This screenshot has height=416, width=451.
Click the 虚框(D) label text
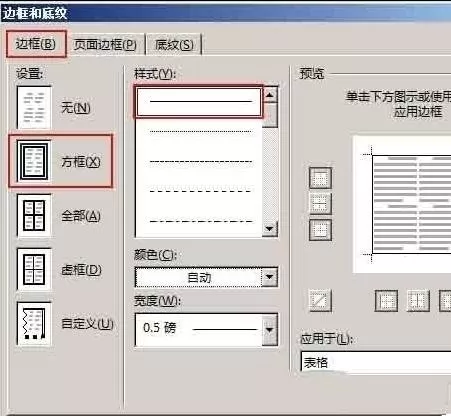(x=81, y=270)
